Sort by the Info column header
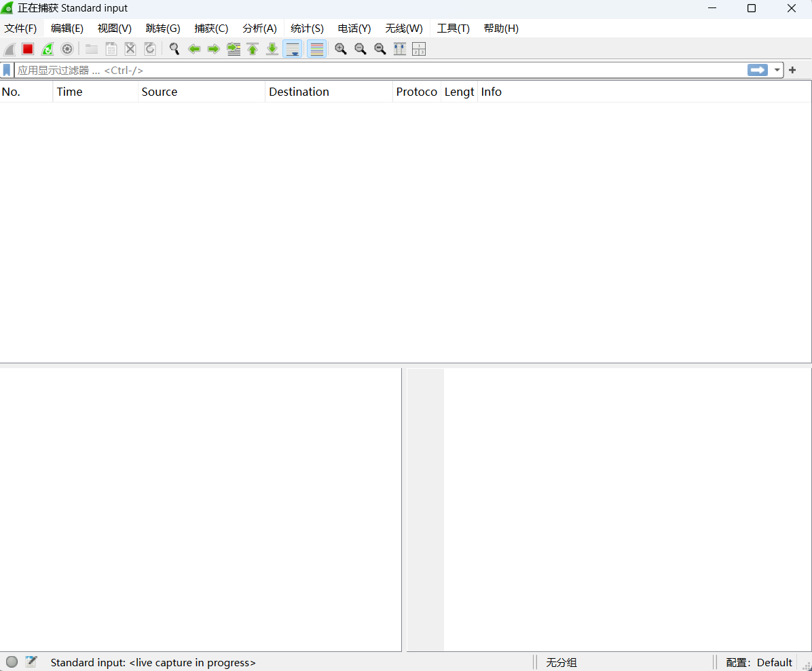 644,92
